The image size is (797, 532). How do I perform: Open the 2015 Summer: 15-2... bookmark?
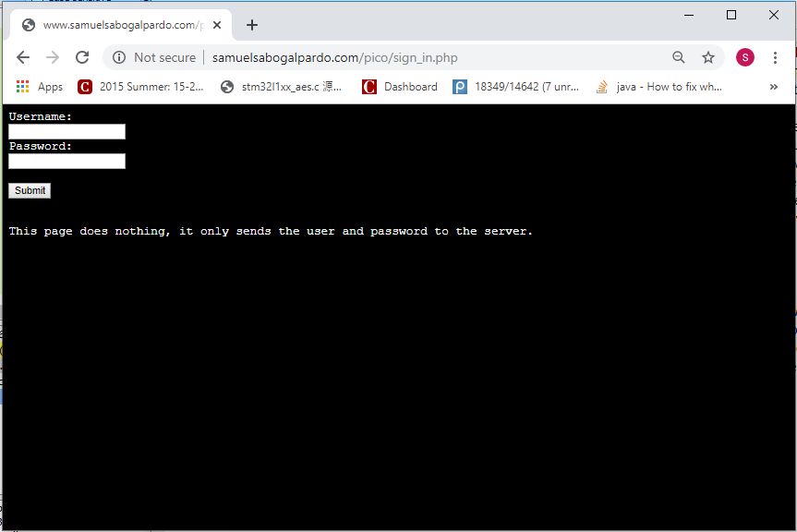[x=140, y=87]
